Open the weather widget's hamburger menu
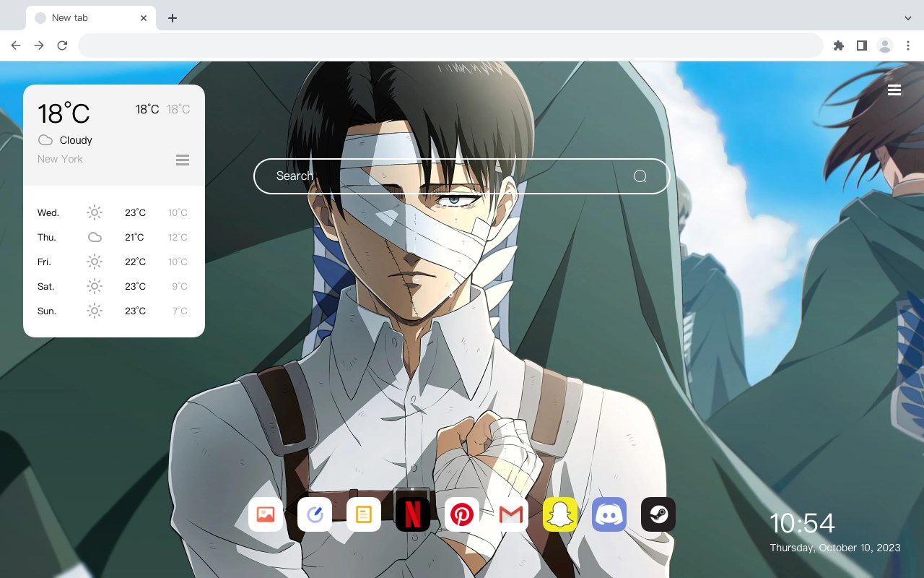Viewport: 924px width, 578px height. click(183, 160)
